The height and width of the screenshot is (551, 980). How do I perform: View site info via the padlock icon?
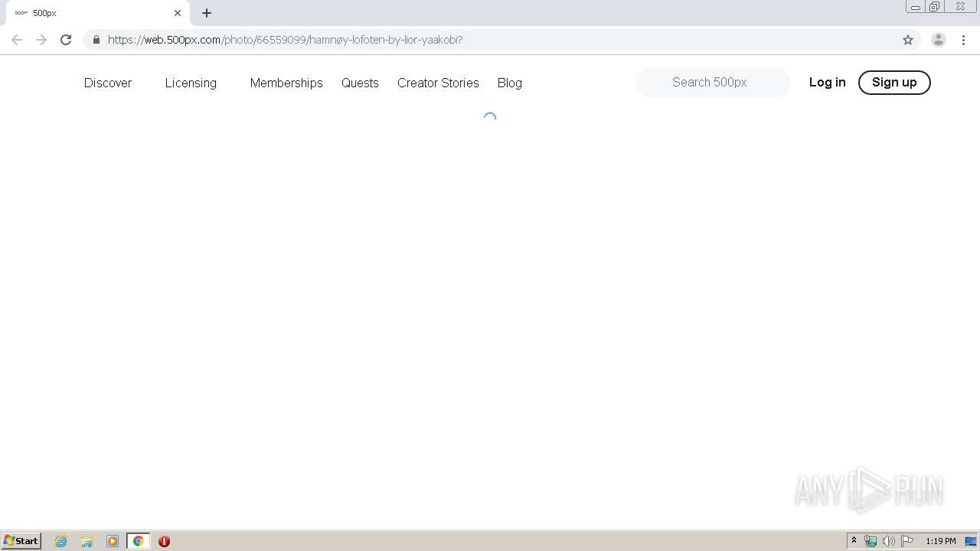pos(96,40)
